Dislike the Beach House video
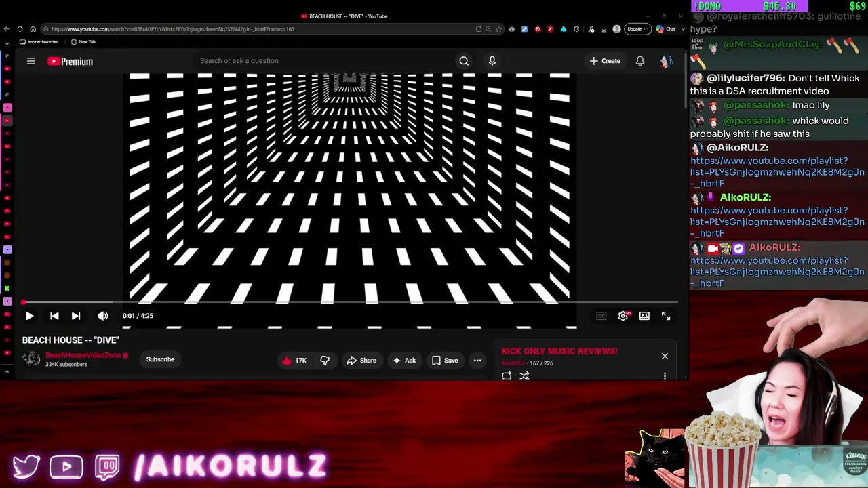868x488 pixels. pos(325,361)
